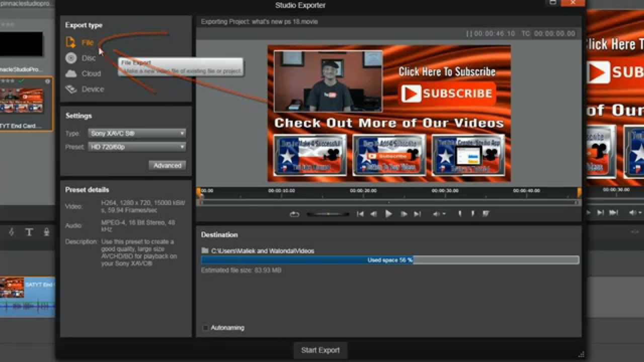Select the Cloud export type
Viewport: 644px width, 362px height.
click(x=84, y=73)
